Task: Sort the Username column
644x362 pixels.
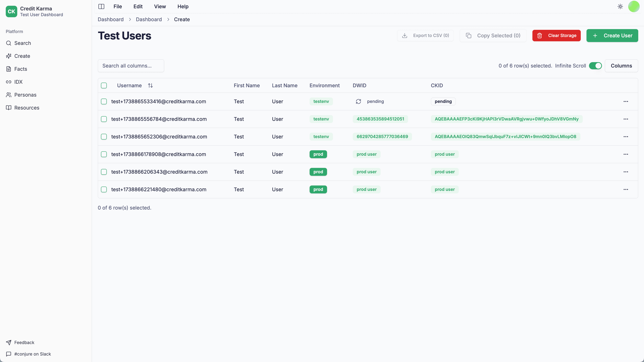Action: click(x=150, y=85)
